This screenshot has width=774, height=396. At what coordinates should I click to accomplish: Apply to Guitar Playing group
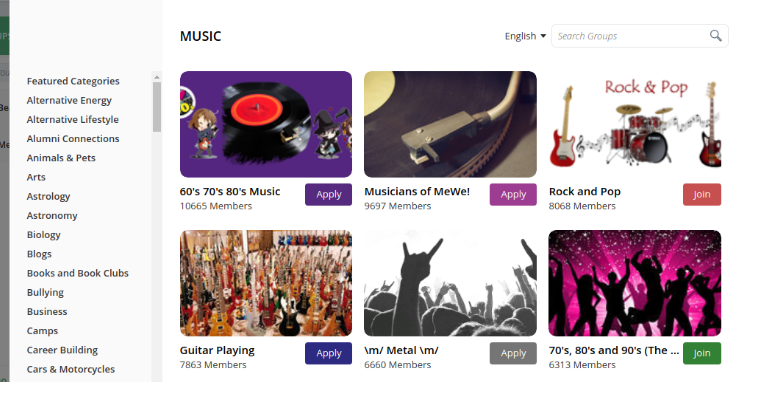328,353
